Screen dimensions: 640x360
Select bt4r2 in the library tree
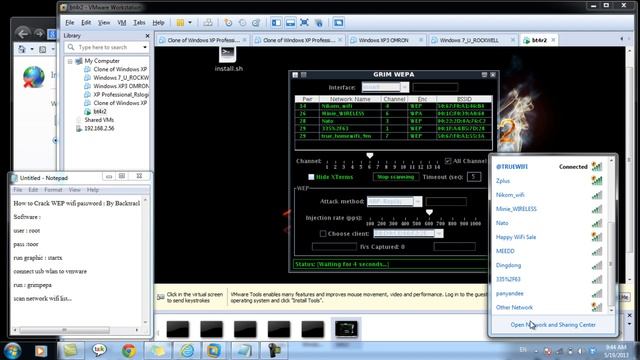tap(100, 111)
